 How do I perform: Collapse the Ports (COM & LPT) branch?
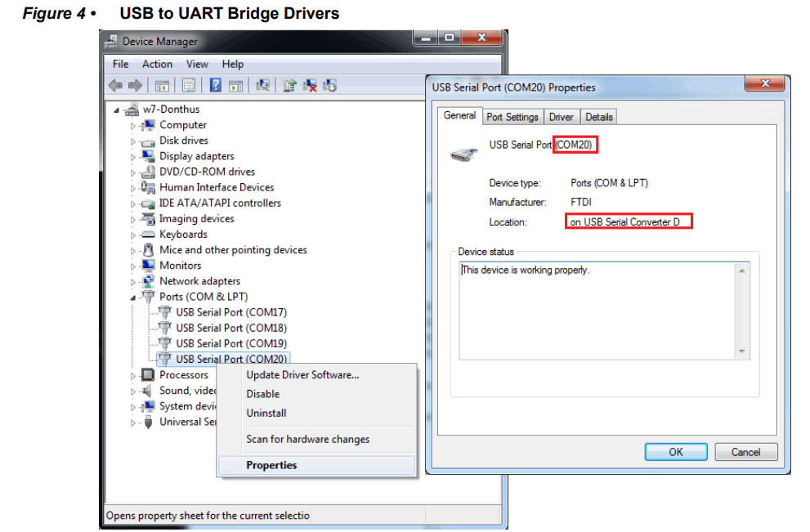(133, 296)
